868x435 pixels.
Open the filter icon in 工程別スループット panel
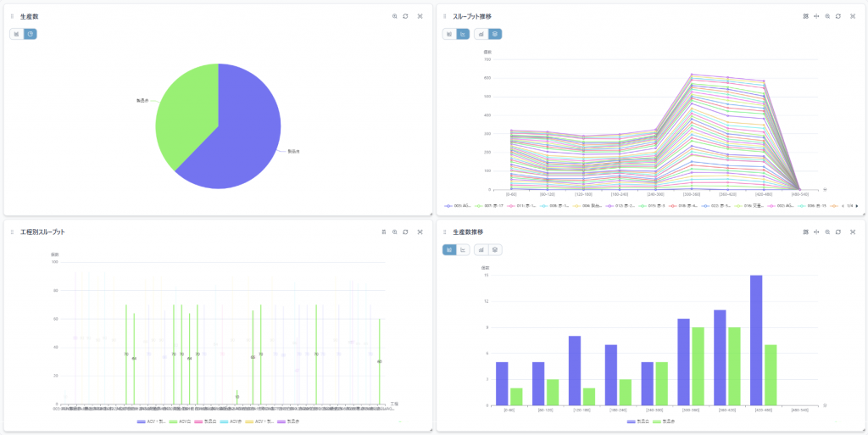[384, 232]
